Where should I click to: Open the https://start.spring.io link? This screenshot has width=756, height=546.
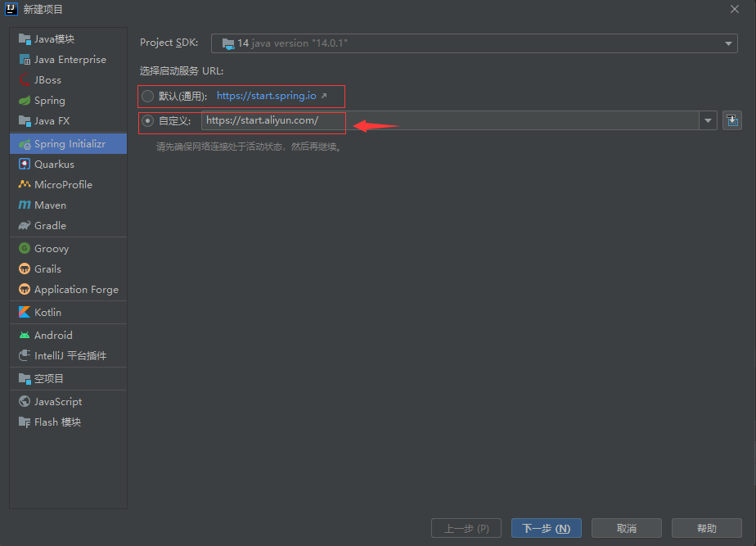pos(263,96)
